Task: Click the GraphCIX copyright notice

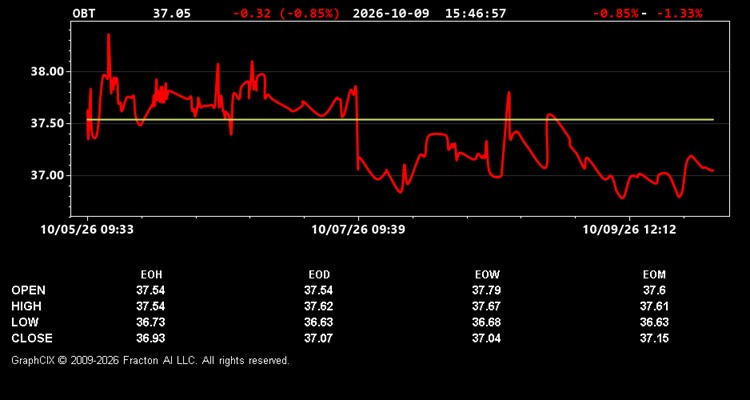Action: 150,360
